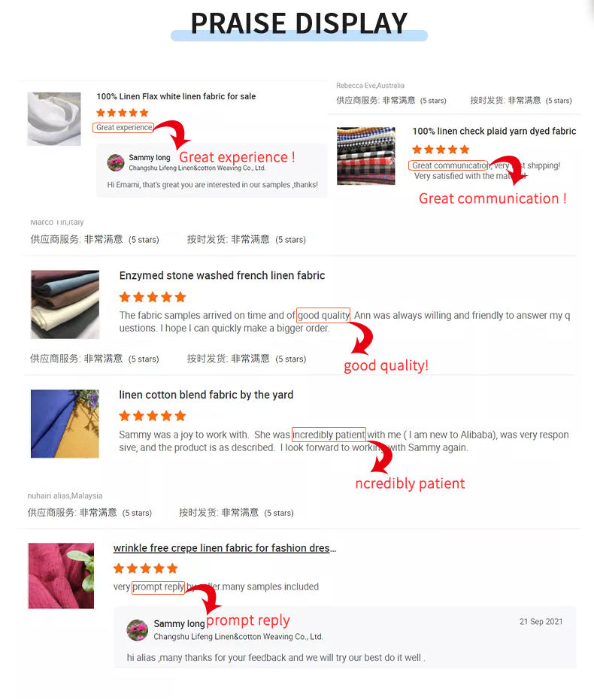
Task: Click the red crepe linen fabric thumbnail
Action: point(61,575)
